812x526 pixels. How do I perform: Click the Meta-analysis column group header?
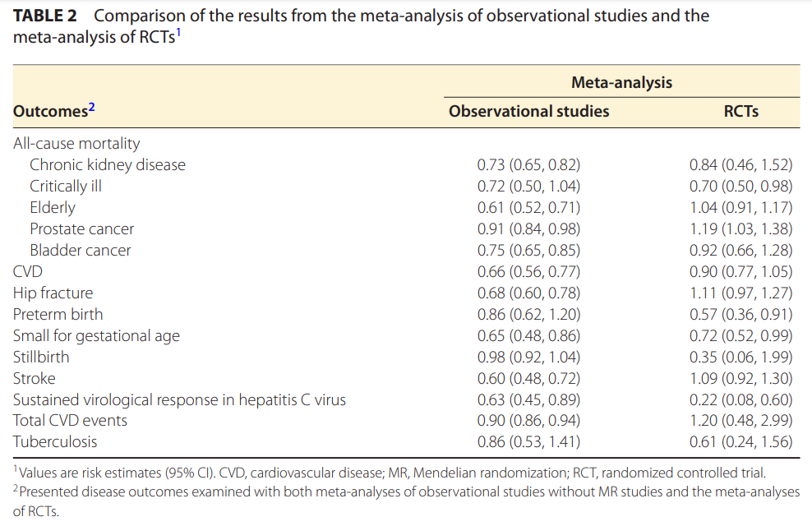pos(621,82)
